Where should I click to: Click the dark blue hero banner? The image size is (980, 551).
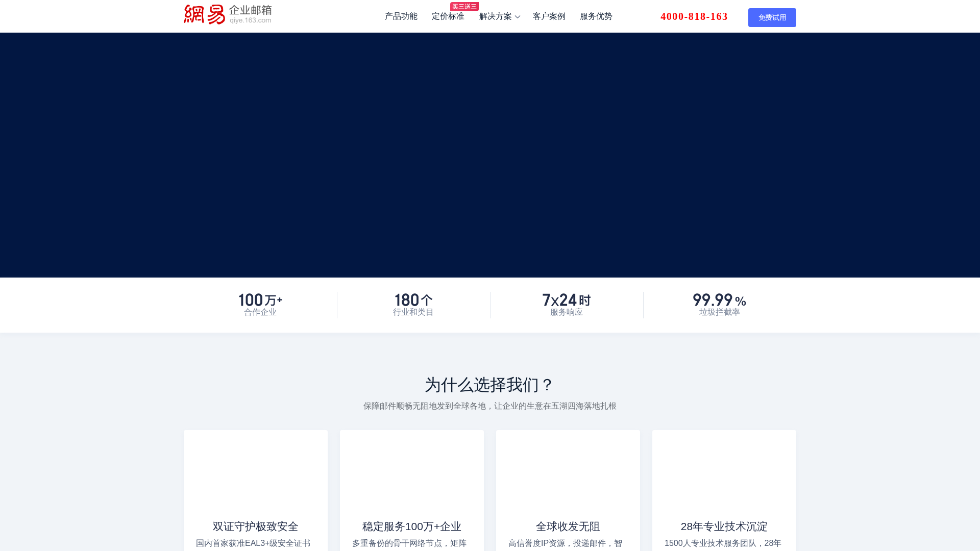point(490,155)
